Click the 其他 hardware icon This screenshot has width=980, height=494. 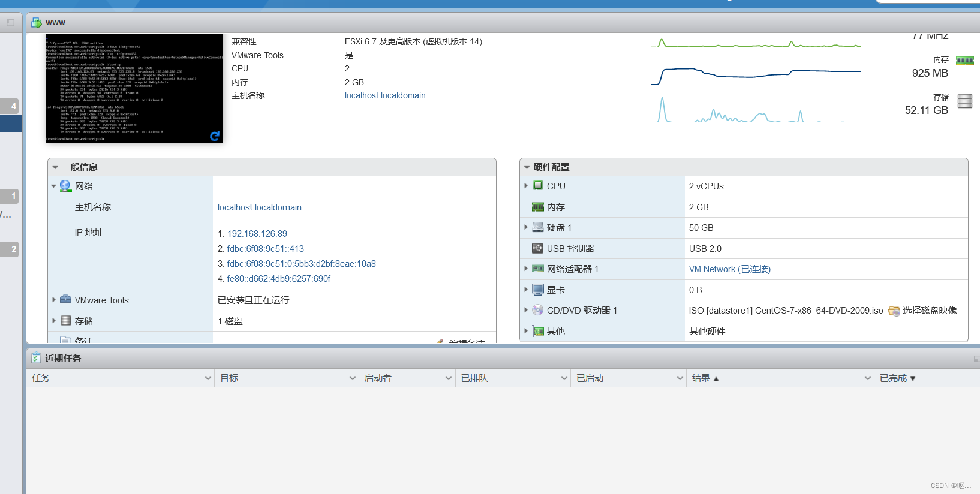pos(538,331)
